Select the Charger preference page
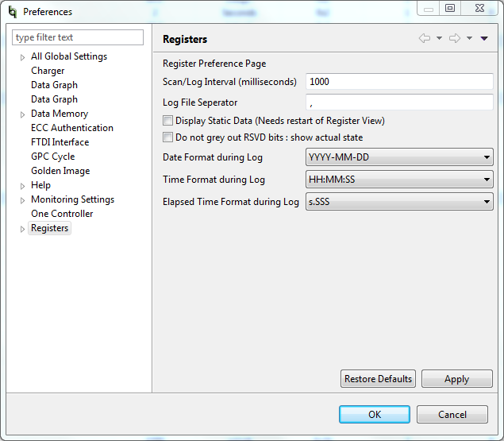Image resolution: width=504 pixels, height=441 pixels. click(48, 71)
